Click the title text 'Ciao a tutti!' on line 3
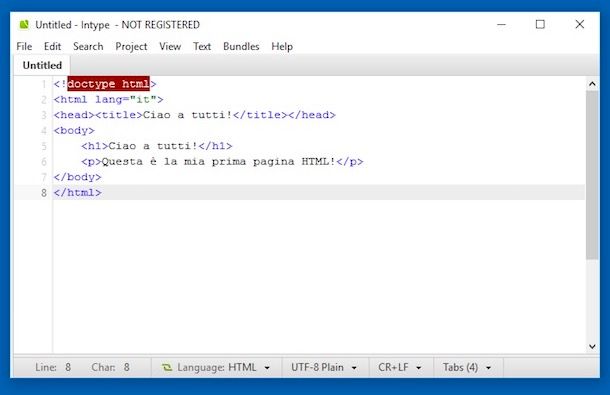This screenshot has height=395, width=610. pyautogui.click(x=188, y=115)
